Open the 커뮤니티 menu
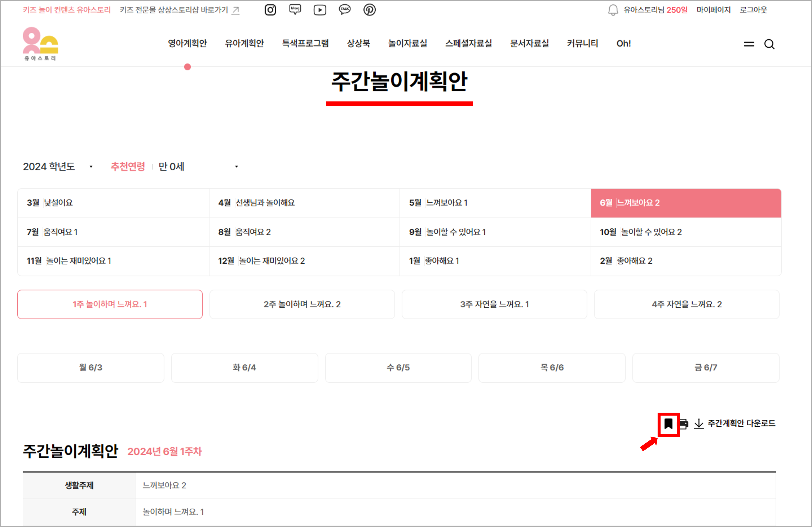 tap(582, 43)
